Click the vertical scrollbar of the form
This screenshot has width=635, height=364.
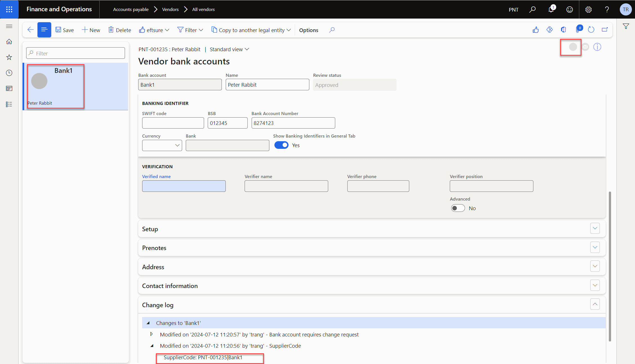[610, 266]
